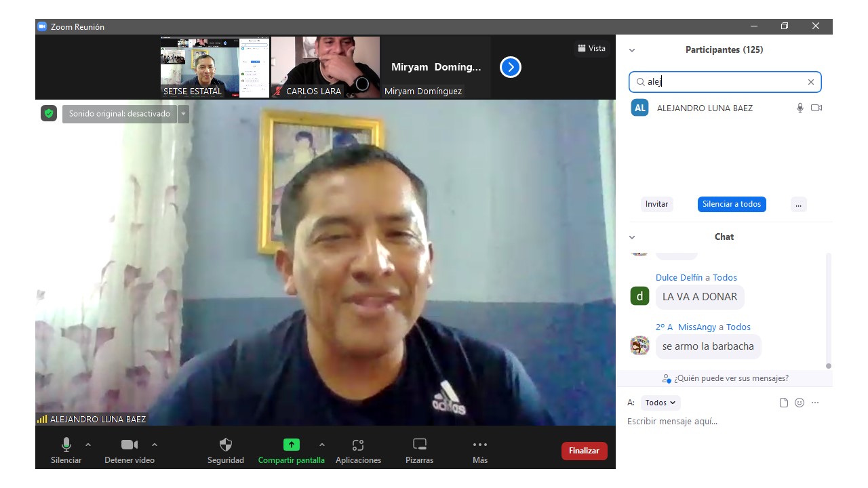Collapse the Participantes panel chevron

pyautogui.click(x=632, y=50)
